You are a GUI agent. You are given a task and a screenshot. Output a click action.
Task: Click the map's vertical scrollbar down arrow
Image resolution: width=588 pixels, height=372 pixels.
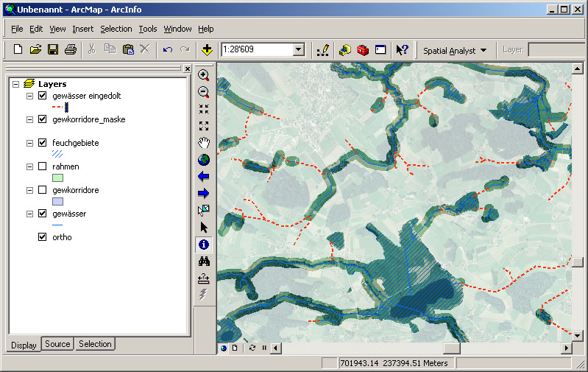(578, 336)
